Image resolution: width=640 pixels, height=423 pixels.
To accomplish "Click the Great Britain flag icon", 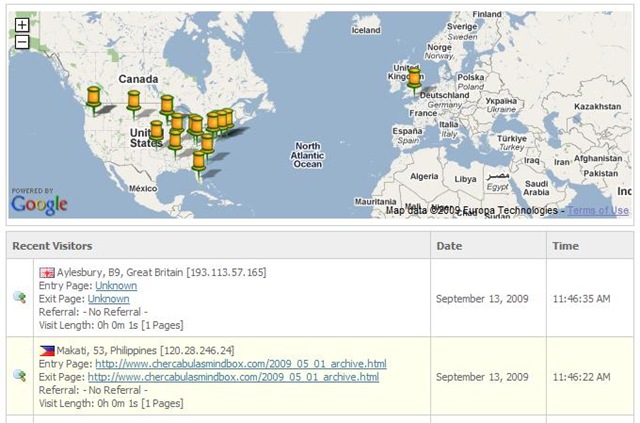I will coord(47,272).
